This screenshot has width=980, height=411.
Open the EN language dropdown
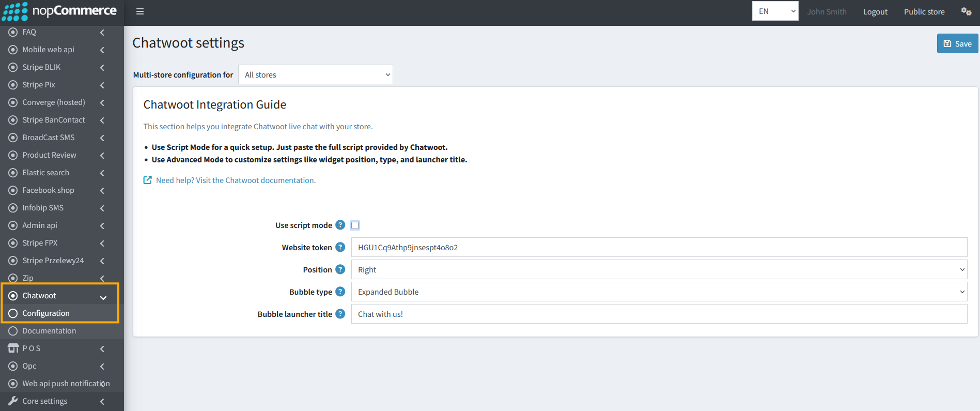coord(775,11)
